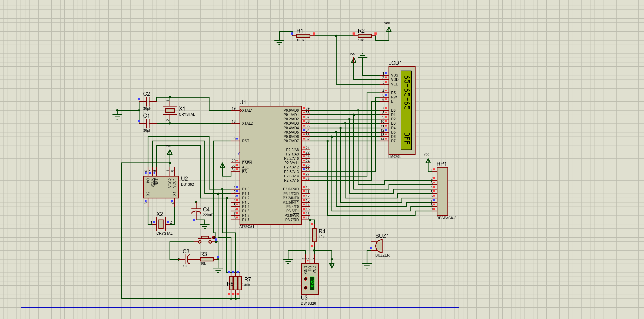
Task: Select resistor R1 body
Action: coord(303,36)
